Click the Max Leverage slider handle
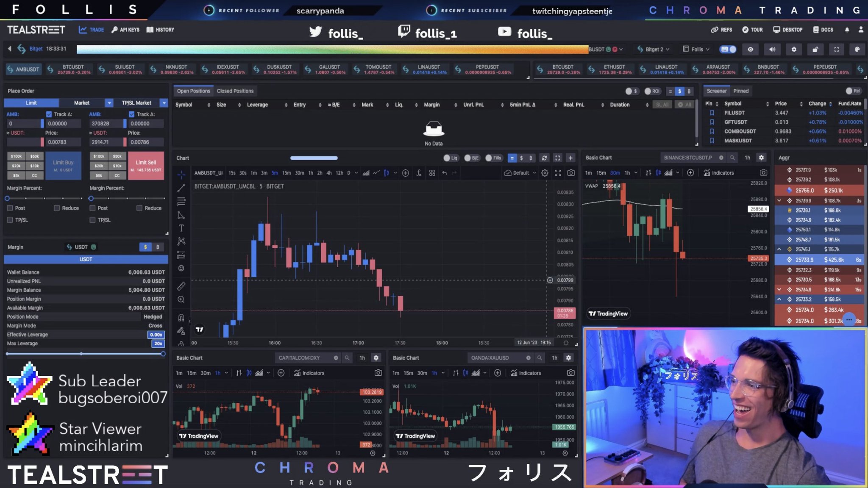This screenshot has height=488, width=868. click(x=163, y=354)
